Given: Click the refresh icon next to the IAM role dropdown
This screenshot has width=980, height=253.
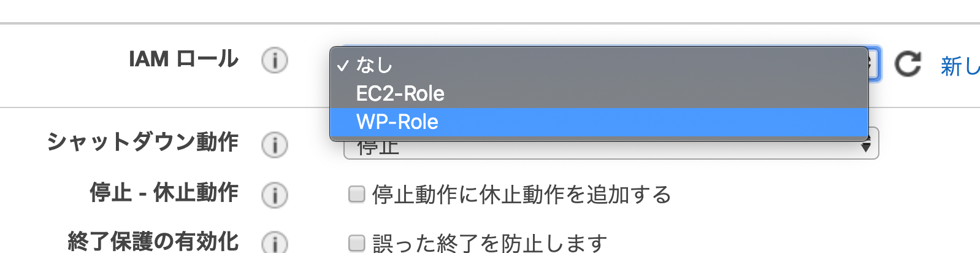Looking at the screenshot, I should 908,64.
